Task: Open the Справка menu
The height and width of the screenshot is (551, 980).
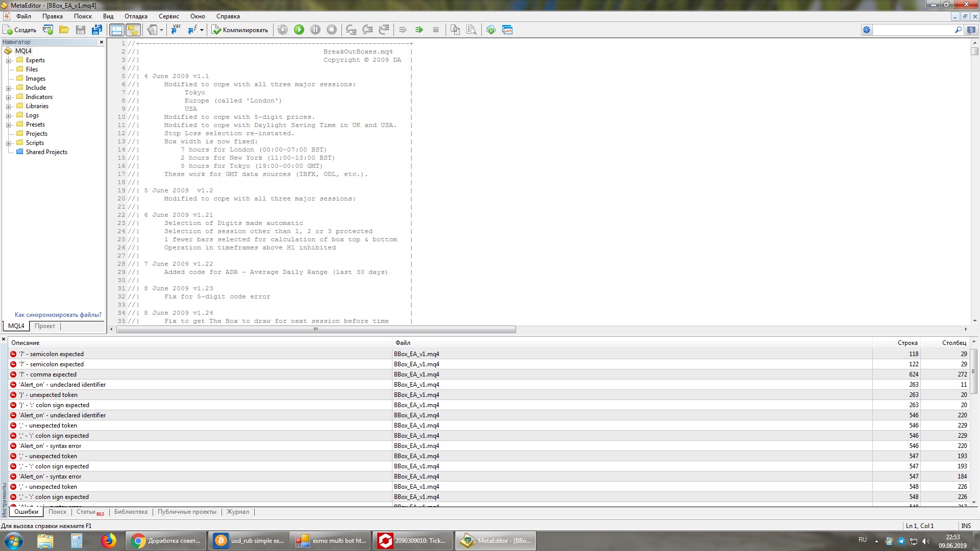Action: [228, 16]
